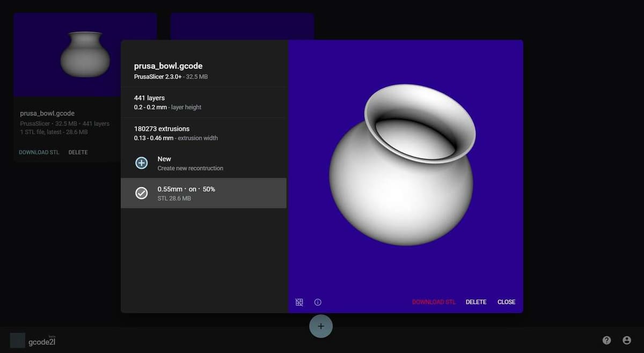Toggle the grid visibility icon in viewer
This screenshot has height=353, width=644.
(299, 302)
